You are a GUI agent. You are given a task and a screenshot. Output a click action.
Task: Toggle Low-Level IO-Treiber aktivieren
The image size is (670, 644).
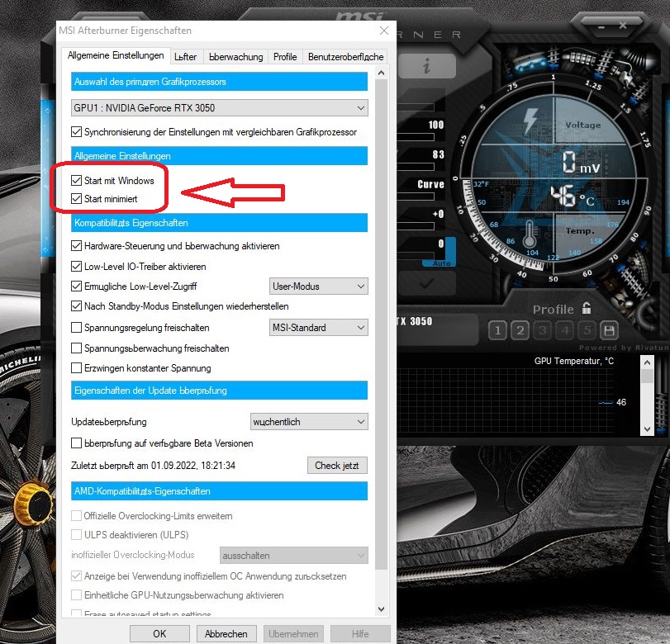click(77, 267)
